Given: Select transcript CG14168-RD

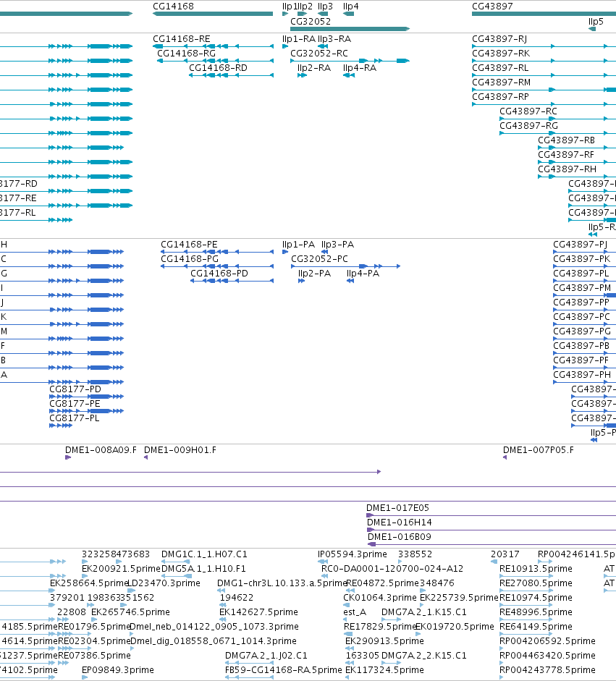Looking at the screenshot, I should [231, 75].
